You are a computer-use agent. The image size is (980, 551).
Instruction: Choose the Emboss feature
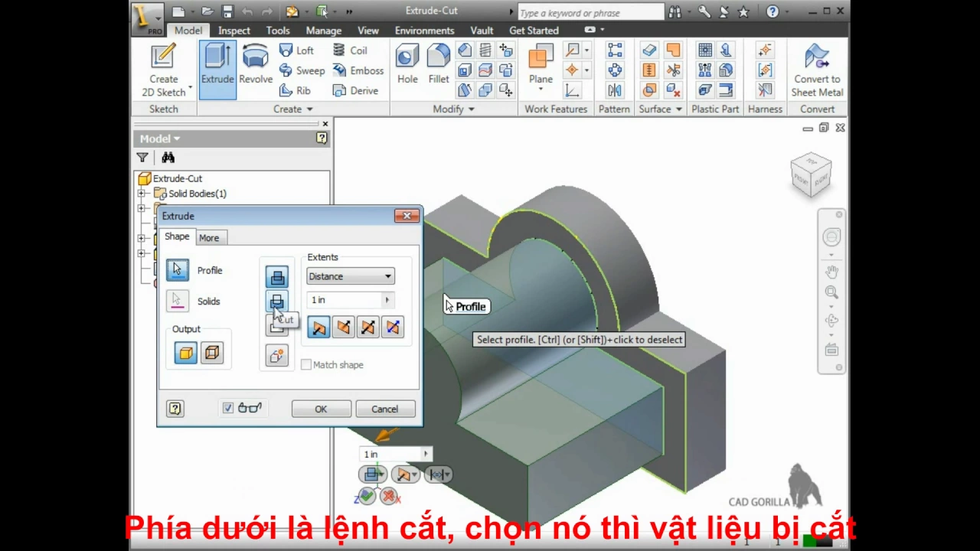click(358, 70)
